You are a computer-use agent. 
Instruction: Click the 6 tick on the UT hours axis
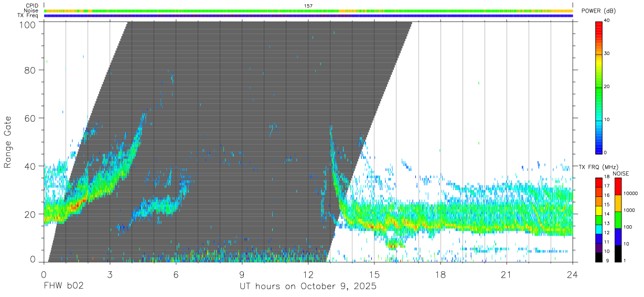click(176, 274)
